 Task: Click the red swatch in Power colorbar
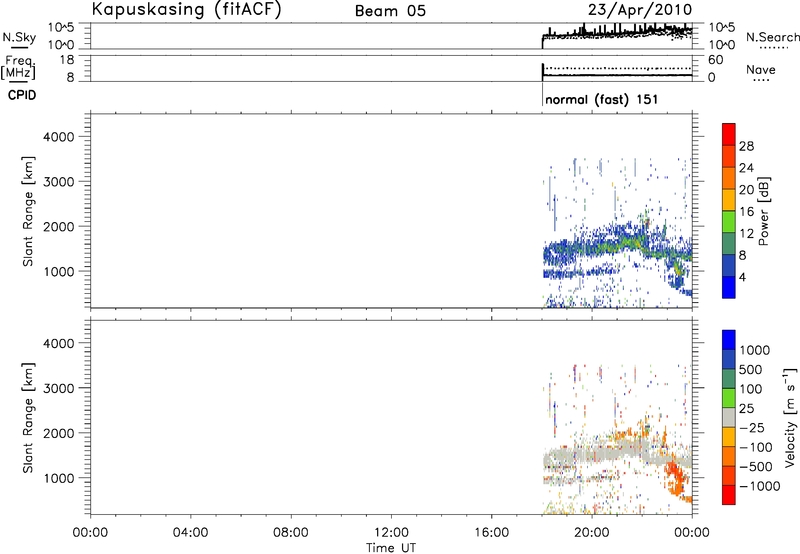point(729,134)
